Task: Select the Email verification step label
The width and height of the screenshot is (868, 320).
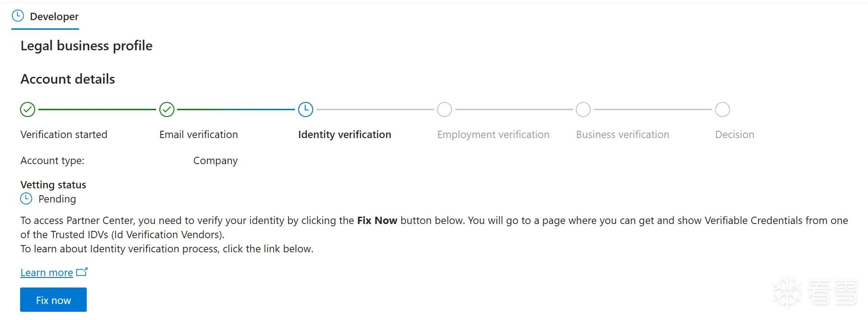Action: tap(199, 134)
